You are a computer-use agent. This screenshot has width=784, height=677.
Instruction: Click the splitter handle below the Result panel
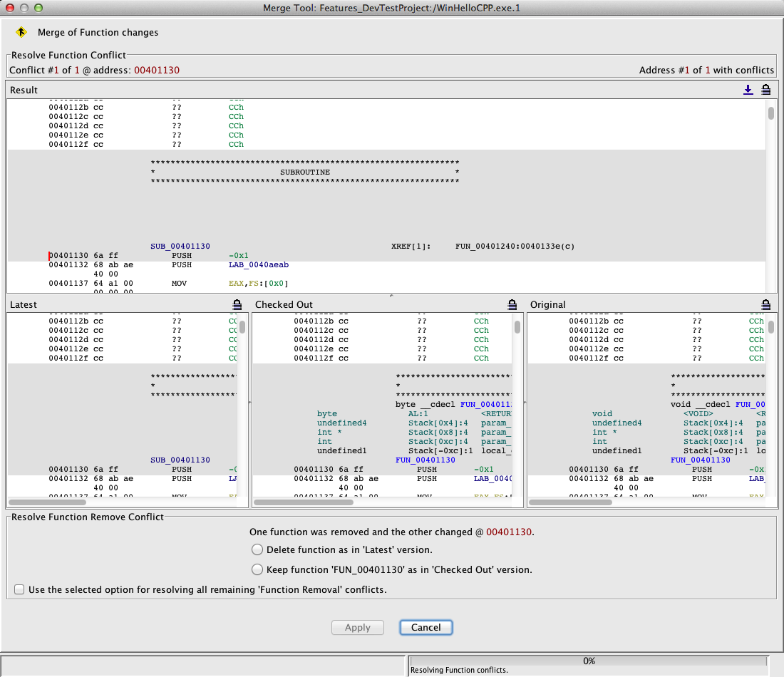pos(390,294)
